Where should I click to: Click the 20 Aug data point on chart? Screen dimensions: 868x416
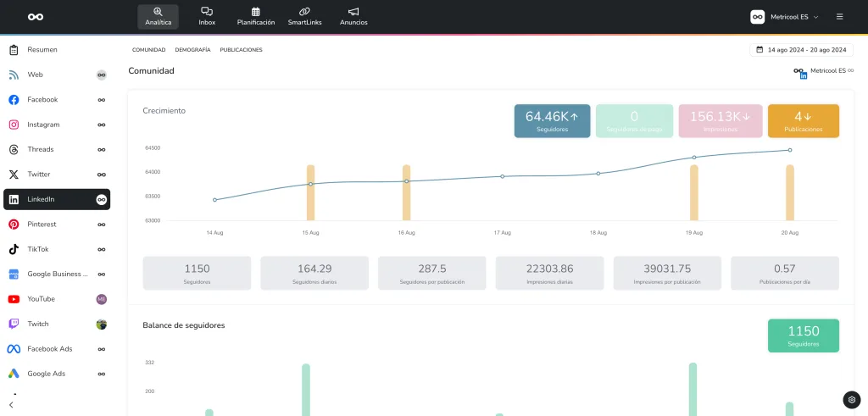(x=790, y=150)
